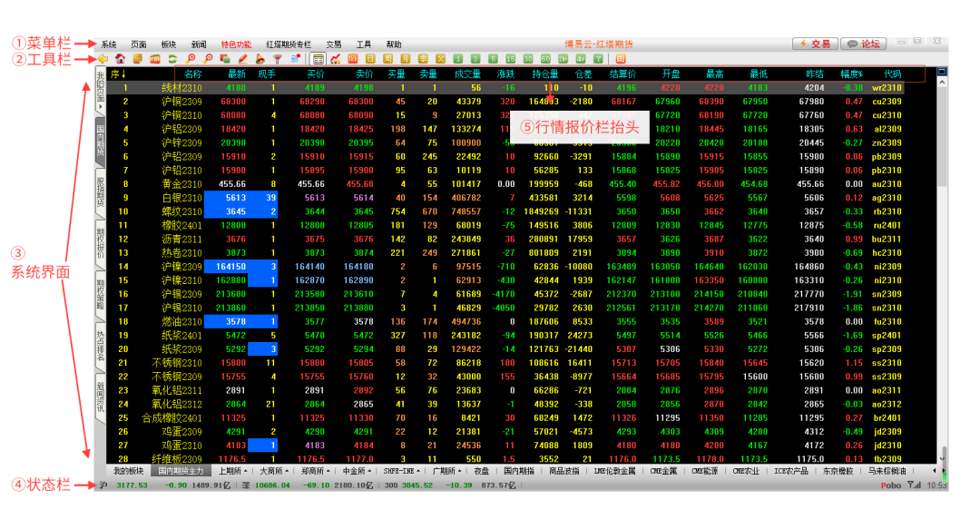Switch to the 夜盘 tab
The width and height of the screenshot is (980, 529).
(x=481, y=472)
